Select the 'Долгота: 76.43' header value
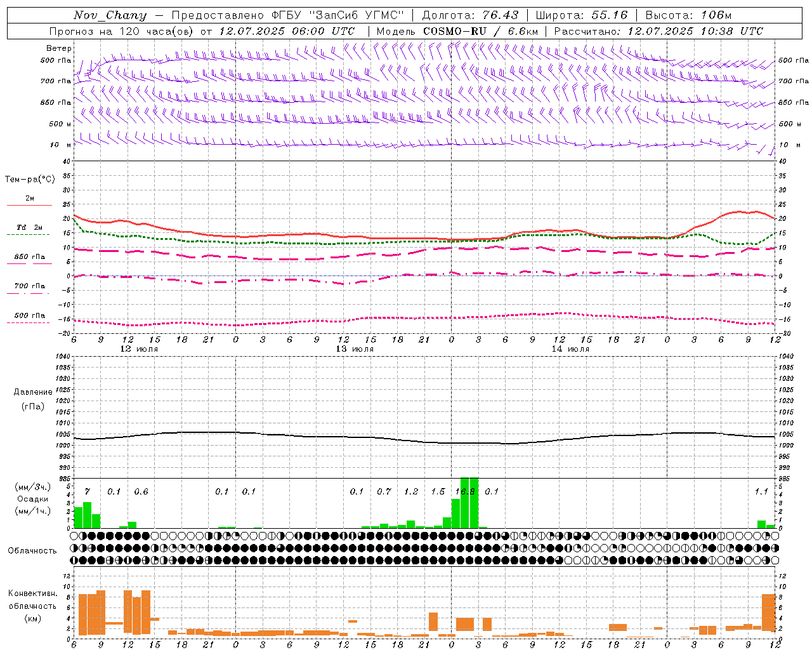Screen dimensions: 812x650 pos(470,15)
